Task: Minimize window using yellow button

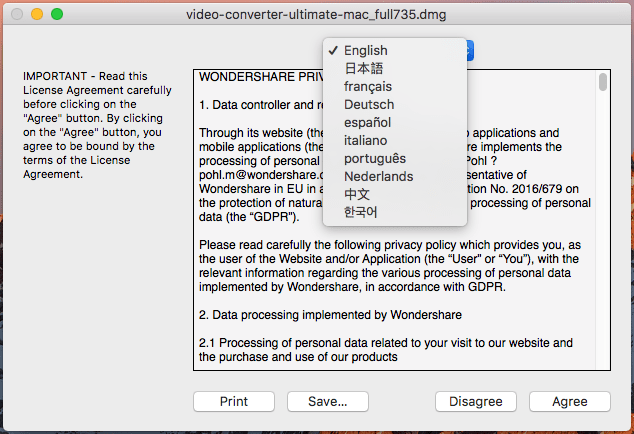Action: click(37, 14)
